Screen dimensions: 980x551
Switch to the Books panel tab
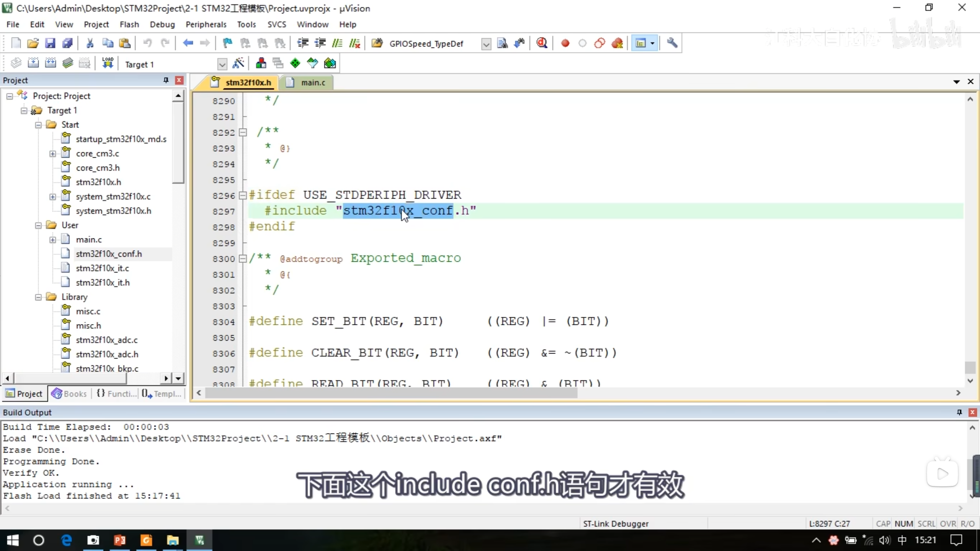click(x=70, y=394)
